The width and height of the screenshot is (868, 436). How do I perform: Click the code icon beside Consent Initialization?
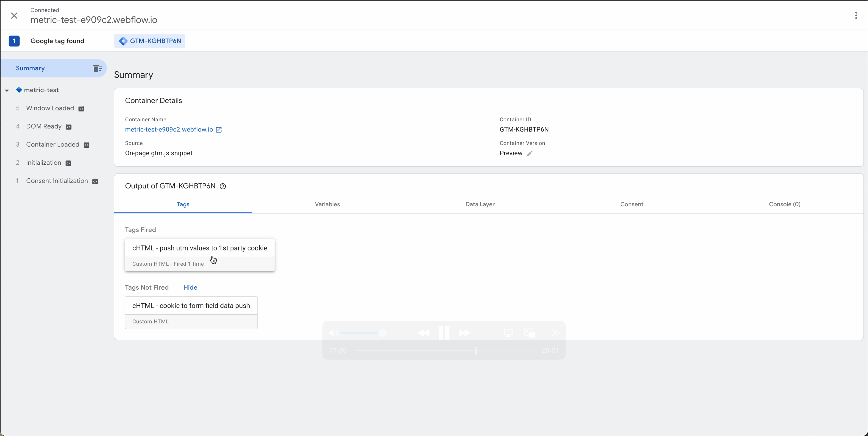tap(95, 181)
